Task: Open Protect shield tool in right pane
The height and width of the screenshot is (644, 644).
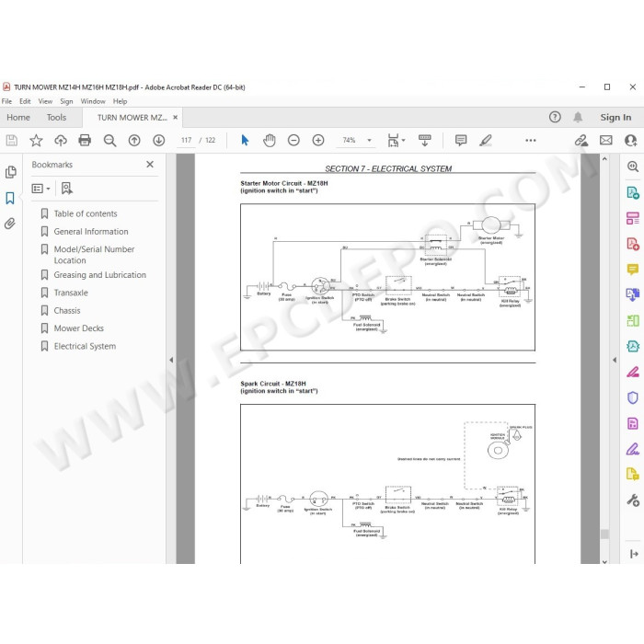Action: [x=633, y=397]
